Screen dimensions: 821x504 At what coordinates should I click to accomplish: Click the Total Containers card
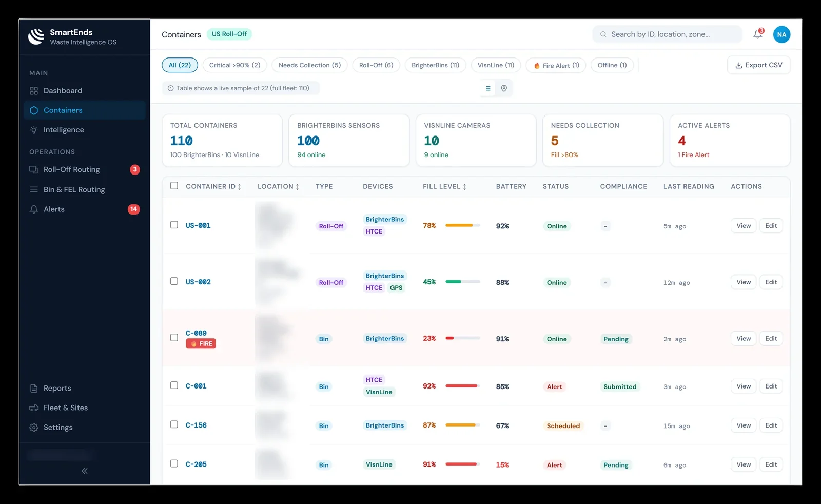pos(222,140)
